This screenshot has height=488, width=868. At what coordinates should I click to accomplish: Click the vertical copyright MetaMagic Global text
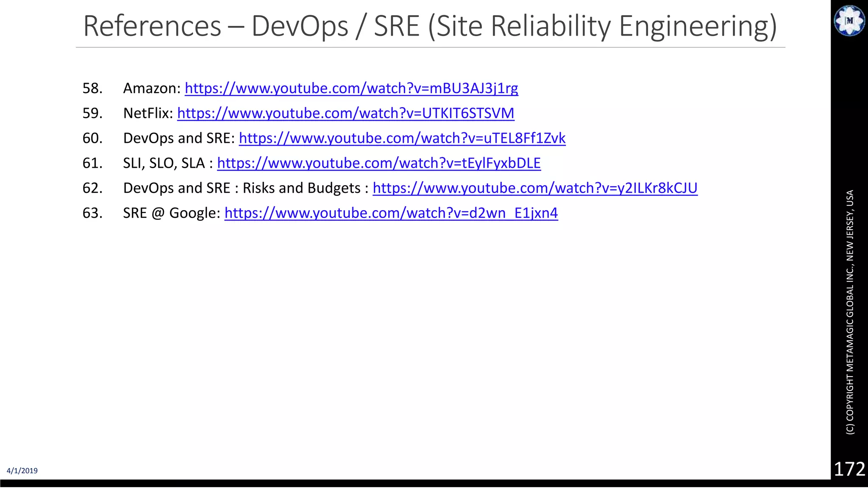pyautogui.click(x=850, y=312)
